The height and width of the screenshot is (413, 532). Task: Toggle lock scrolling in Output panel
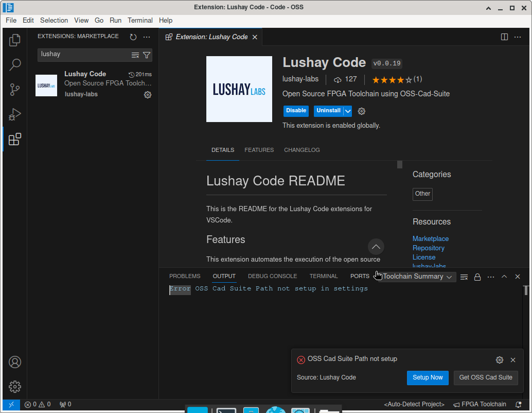[477, 277]
